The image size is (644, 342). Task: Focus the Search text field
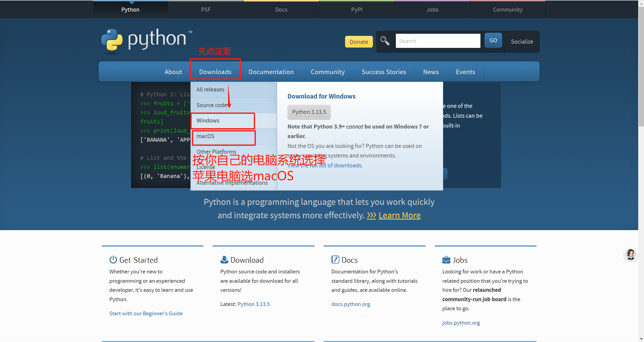coord(438,41)
